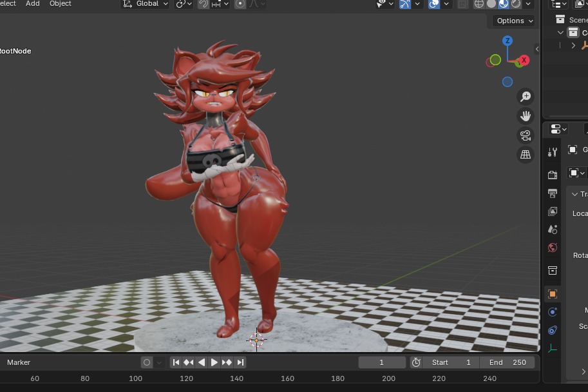Jump to the previous keyframe
The height and width of the screenshot is (392, 588).
coord(189,362)
